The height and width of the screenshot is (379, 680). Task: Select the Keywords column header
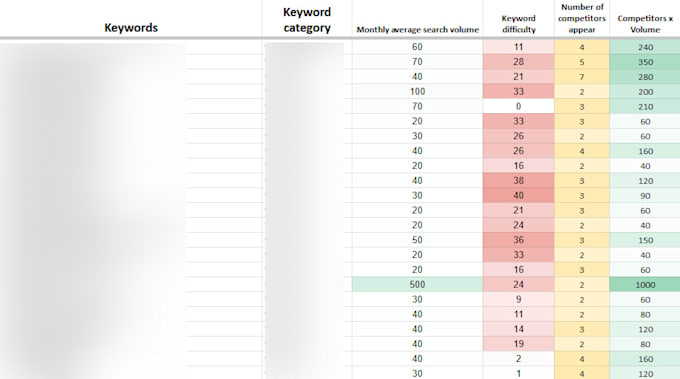tap(131, 28)
